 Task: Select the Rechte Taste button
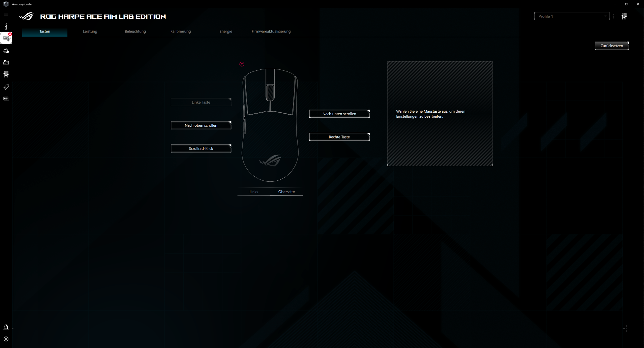pos(339,137)
